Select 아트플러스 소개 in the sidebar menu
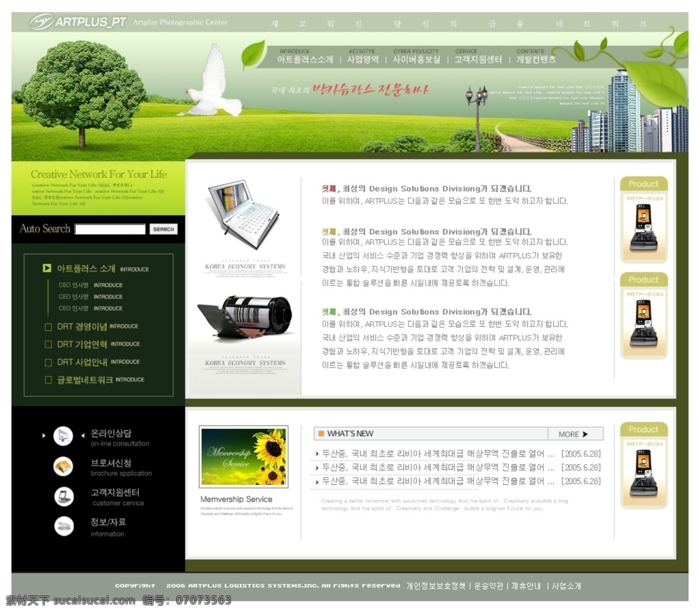 86,269
